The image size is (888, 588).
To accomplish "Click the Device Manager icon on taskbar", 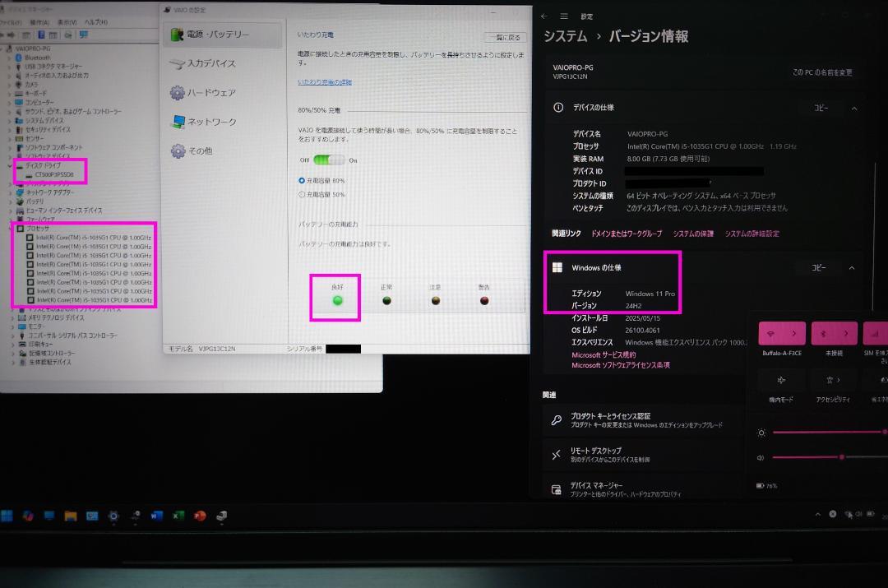I will coord(221,516).
